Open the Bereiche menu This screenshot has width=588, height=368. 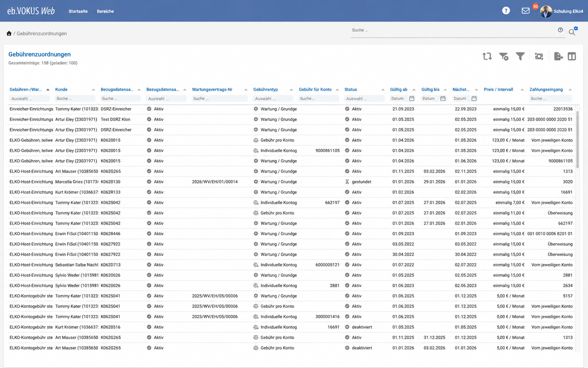(x=105, y=11)
